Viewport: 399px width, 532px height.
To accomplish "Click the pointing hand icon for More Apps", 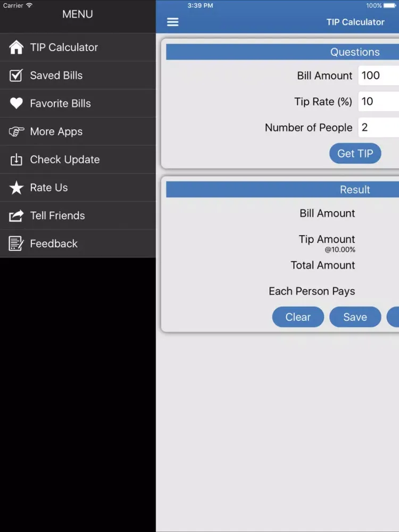I will pyautogui.click(x=16, y=131).
